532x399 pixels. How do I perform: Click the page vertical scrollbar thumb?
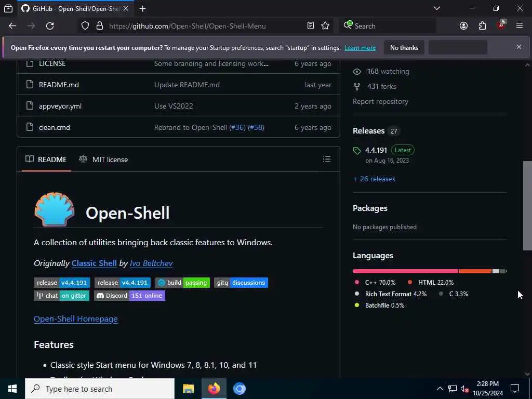tap(527, 206)
